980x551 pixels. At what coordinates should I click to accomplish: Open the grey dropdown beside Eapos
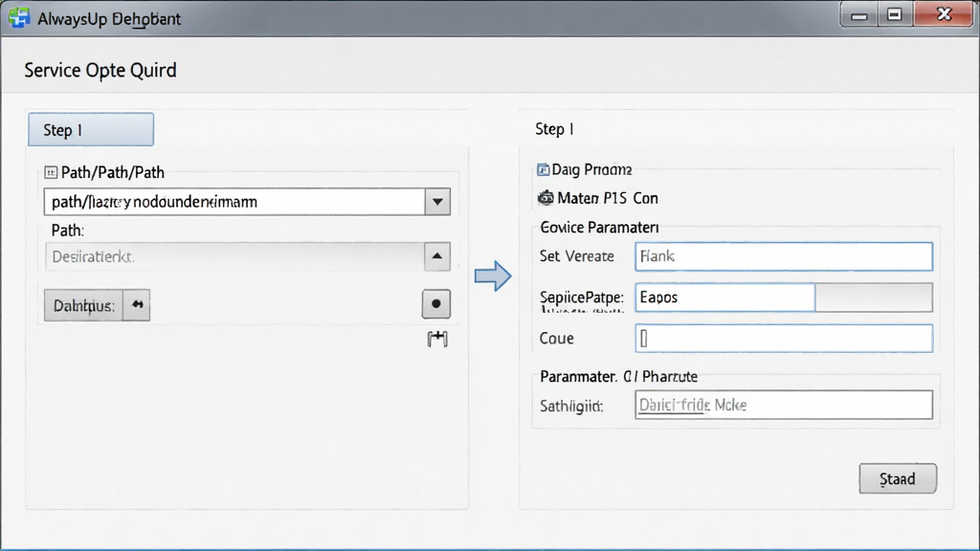tap(874, 298)
